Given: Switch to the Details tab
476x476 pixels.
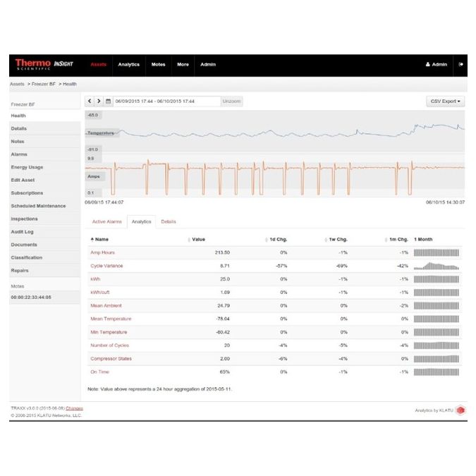Looking at the screenshot, I should coord(169,221).
